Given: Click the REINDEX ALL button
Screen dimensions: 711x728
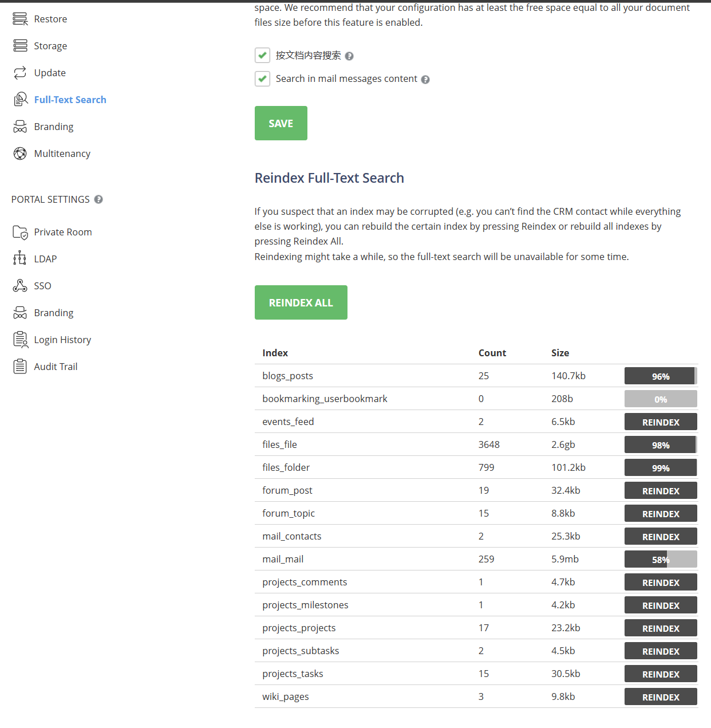Looking at the screenshot, I should pyautogui.click(x=301, y=302).
